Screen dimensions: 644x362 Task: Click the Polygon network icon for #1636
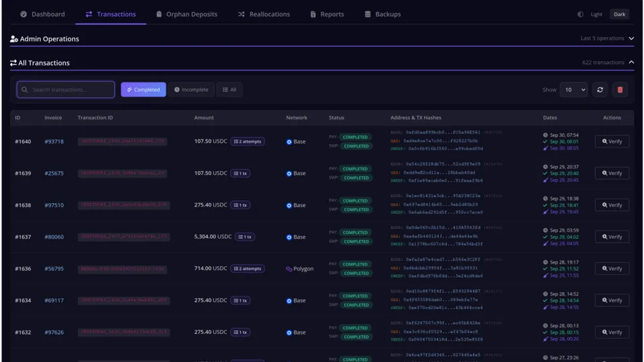289,269
